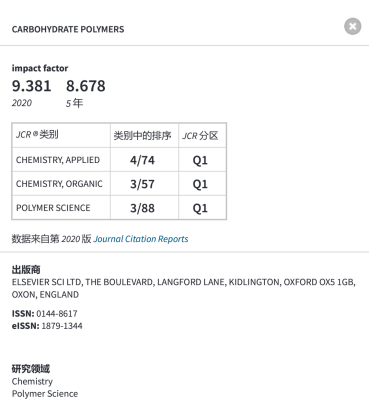Click the Q1 quartile for Polymer Science
The width and height of the screenshot is (369, 415).
202,208
